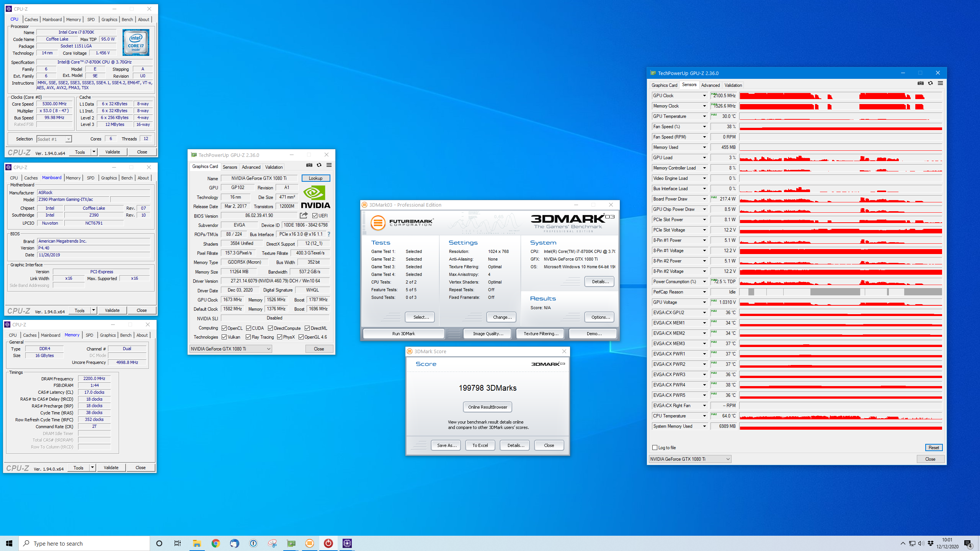Click the volume speaker tray icon
This screenshot has height=551, width=980.
tap(921, 543)
